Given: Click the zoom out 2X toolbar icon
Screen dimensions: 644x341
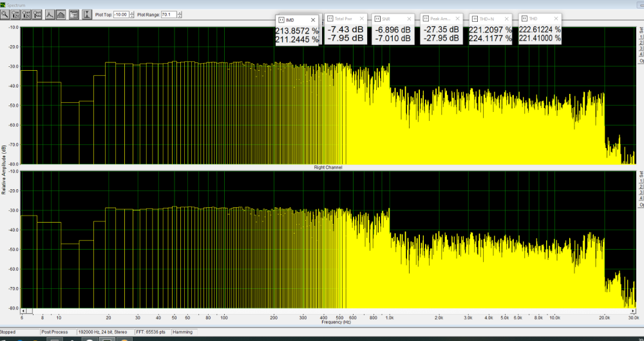Looking at the screenshot, I should [27, 14].
